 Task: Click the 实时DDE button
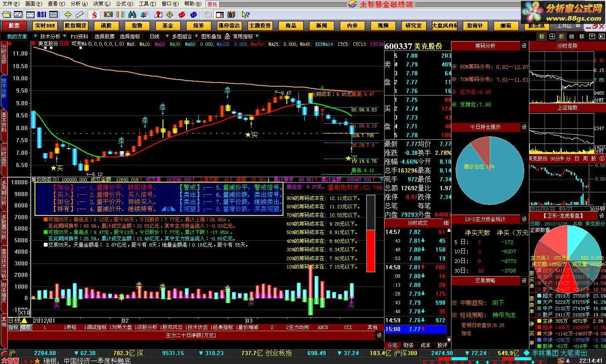(x=45, y=26)
